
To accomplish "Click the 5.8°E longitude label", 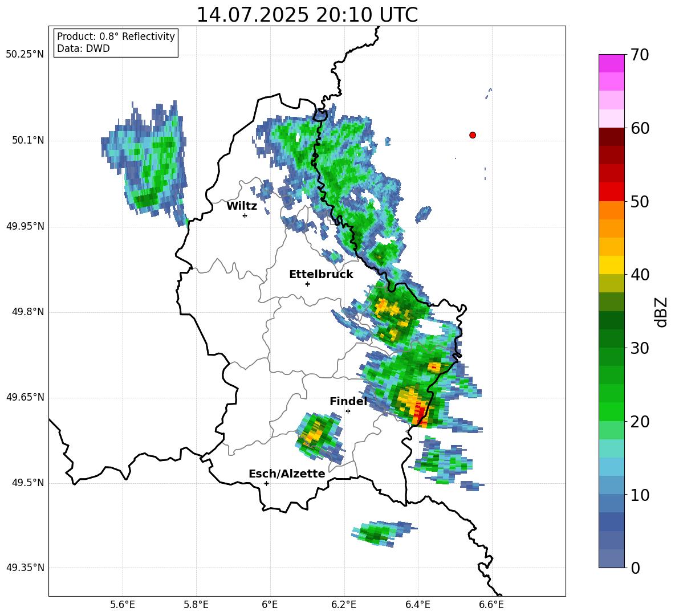I will (x=196, y=605).
